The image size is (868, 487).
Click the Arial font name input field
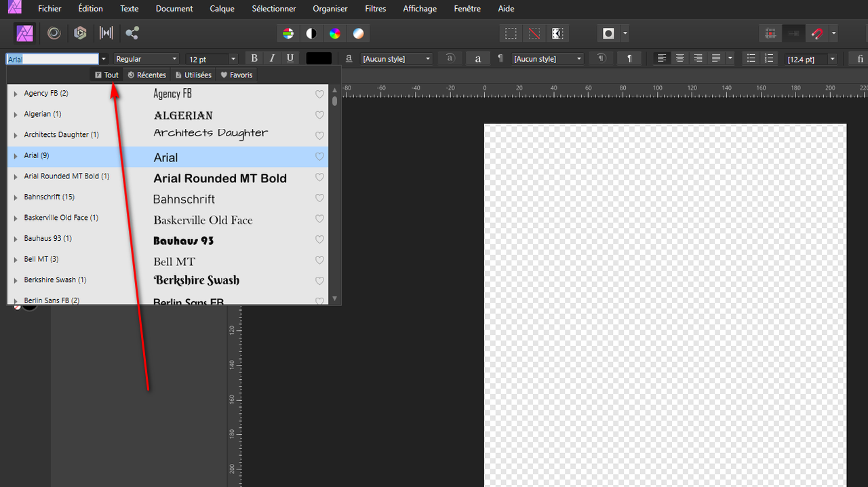(x=52, y=59)
